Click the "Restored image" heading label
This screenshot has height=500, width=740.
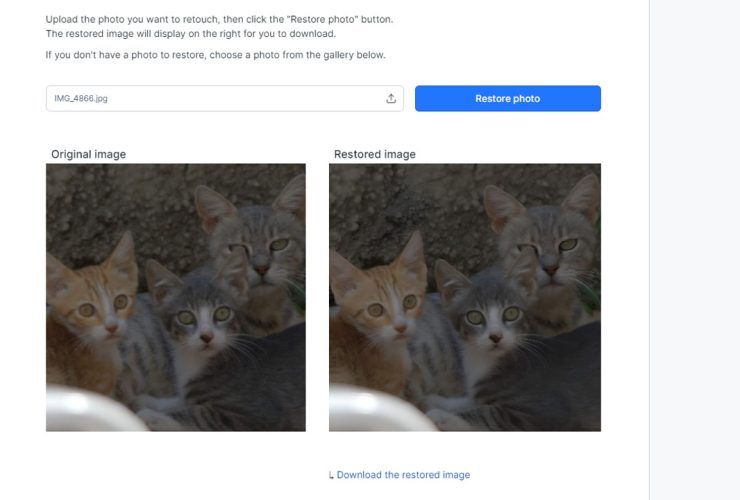pyautogui.click(x=375, y=154)
